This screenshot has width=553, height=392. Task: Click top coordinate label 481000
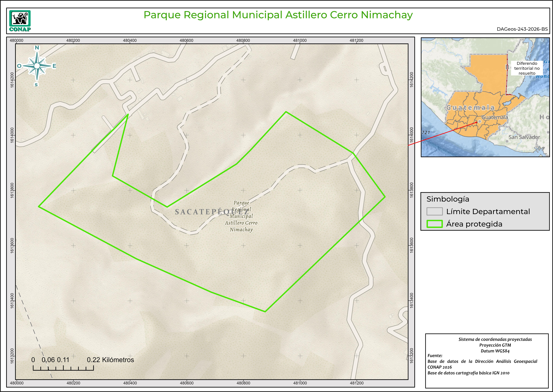coord(300,40)
